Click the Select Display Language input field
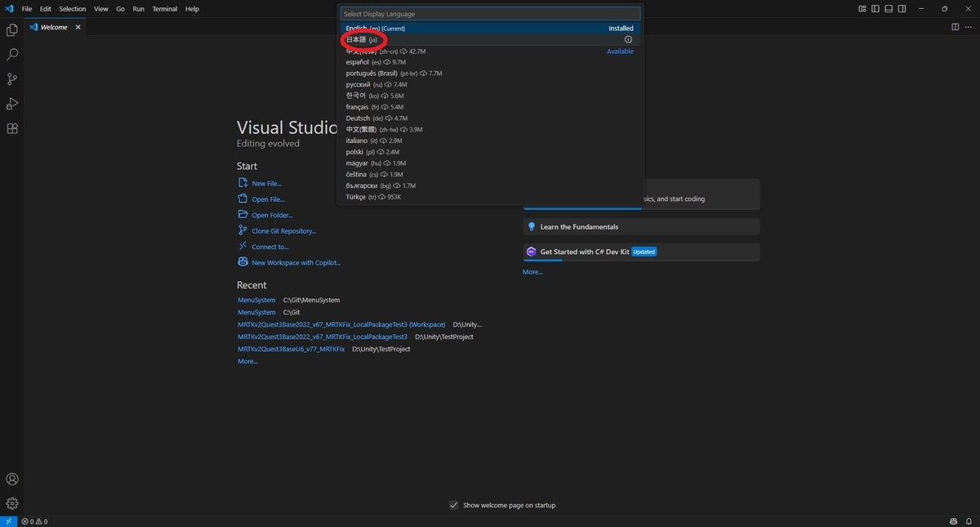The height and width of the screenshot is (527, 980). [x=490, y=14]
